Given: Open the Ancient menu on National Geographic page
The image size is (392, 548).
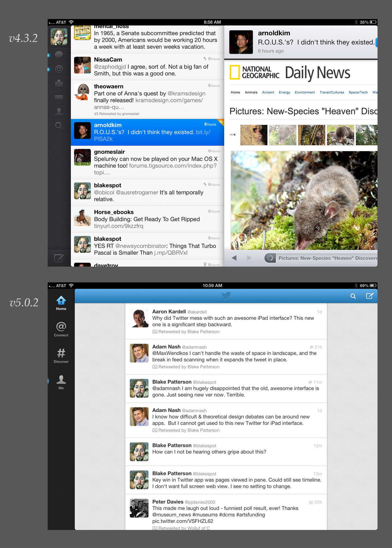Looking at the screenshot, I should [x=268, y=93].
